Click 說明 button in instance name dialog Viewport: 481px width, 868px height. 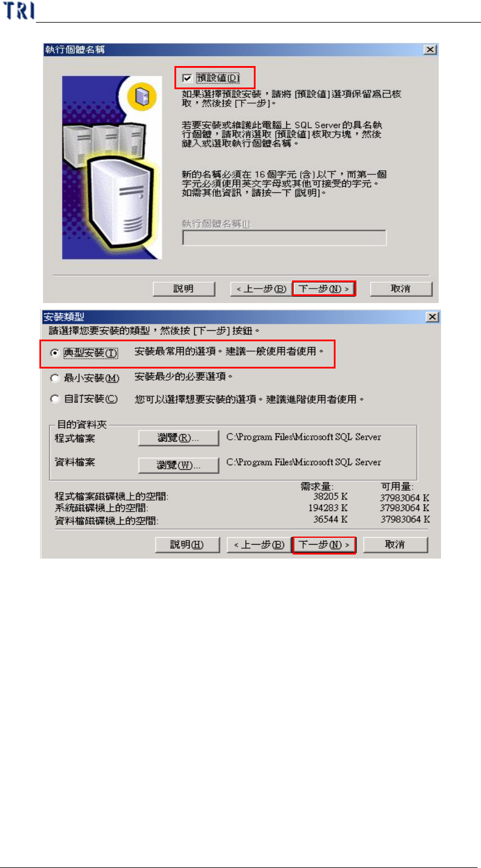pos(184,289)
